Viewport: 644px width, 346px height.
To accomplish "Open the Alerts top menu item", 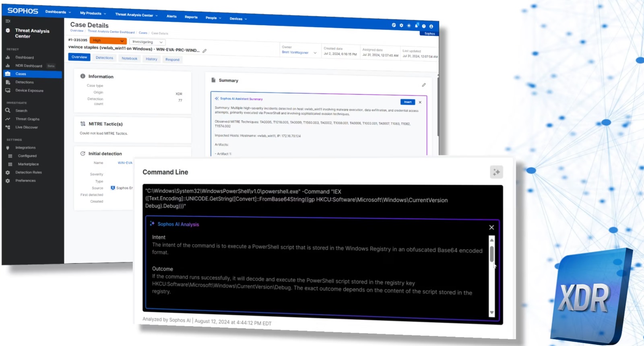I will coord(171,16).
